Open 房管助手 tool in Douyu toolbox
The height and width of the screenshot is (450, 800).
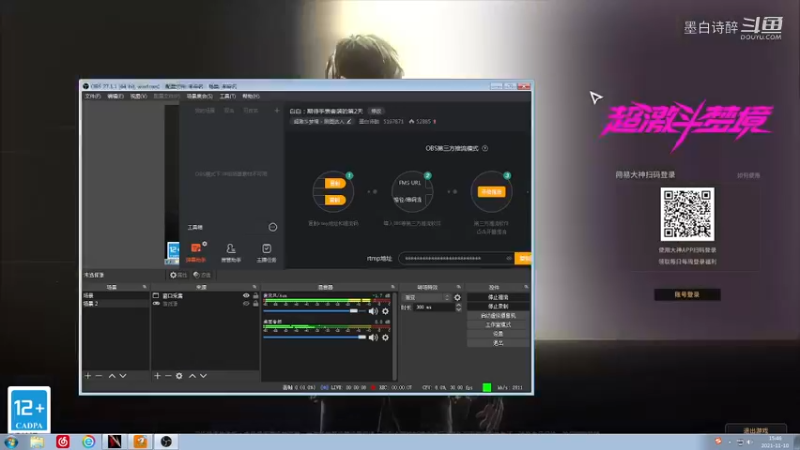(x=231, y=252)
